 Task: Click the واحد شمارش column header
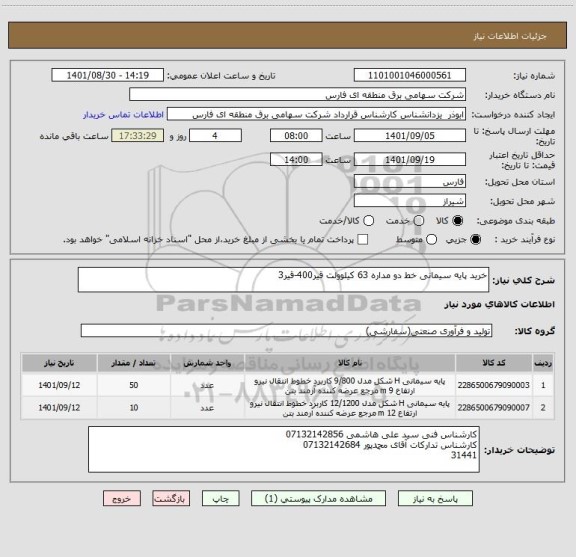207,363
